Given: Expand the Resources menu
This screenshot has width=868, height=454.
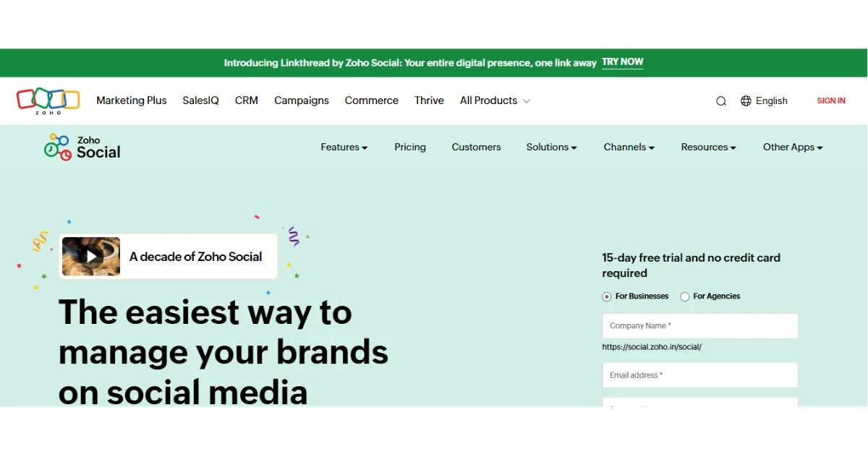Looking at the screenshot, I should pyautogui.click(x=709, y=147).
